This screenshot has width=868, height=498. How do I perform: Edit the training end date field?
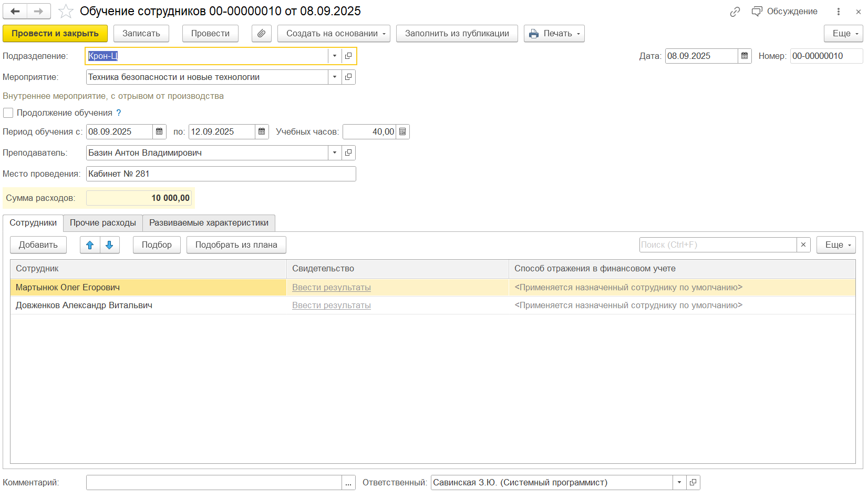click(x=222, y=132)
